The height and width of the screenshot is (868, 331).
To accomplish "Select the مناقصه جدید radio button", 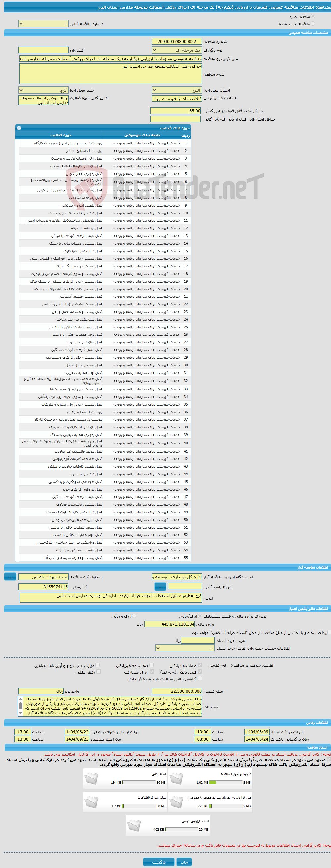I will pos(313,16).
